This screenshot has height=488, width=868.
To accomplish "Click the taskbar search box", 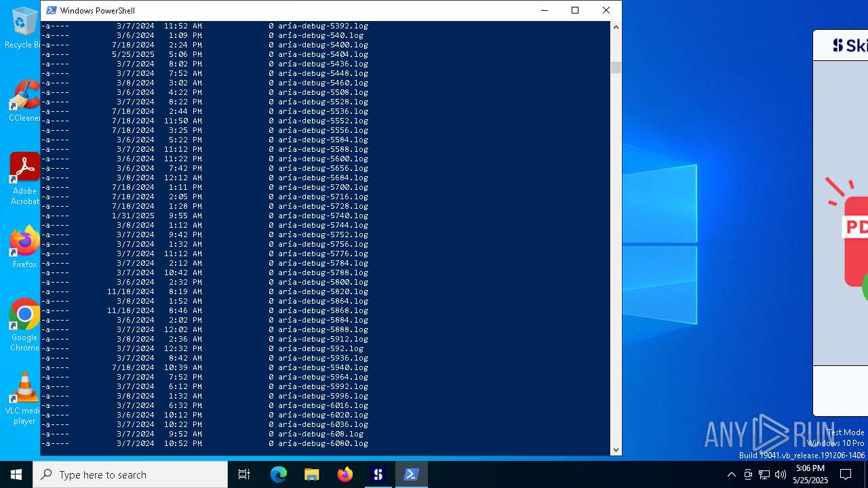I will 130,474.
